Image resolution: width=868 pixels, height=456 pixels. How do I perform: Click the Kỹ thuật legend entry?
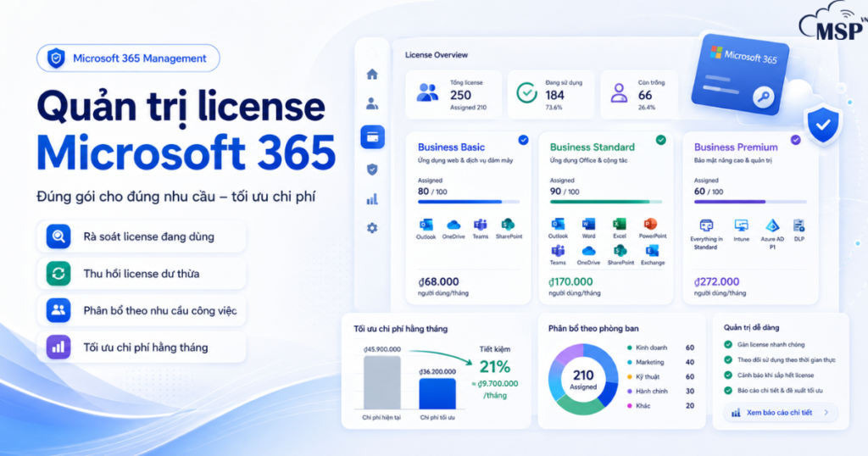(x=660, y=376)
